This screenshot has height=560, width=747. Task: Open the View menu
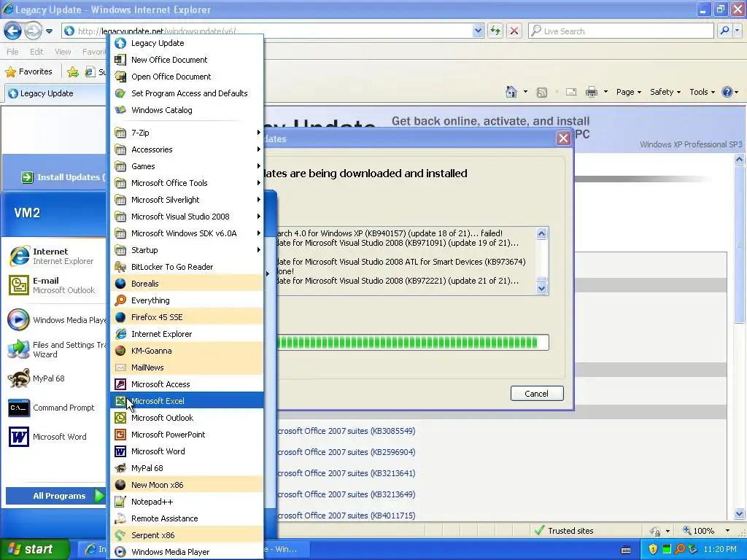click(x=63, y=52)
